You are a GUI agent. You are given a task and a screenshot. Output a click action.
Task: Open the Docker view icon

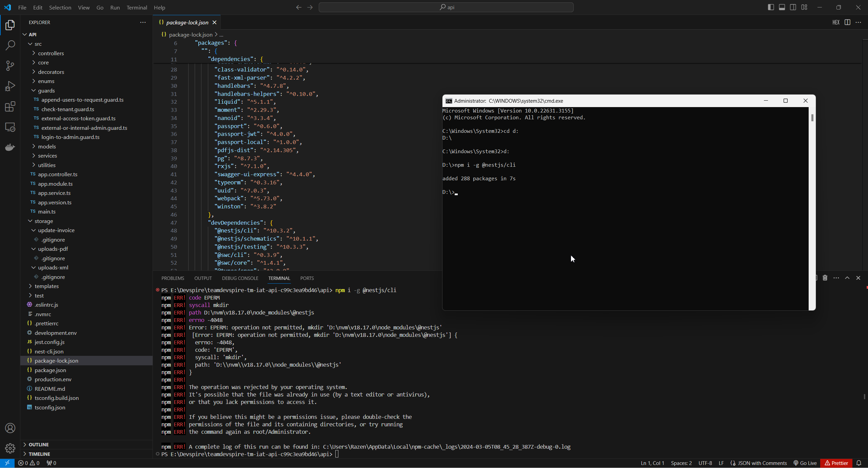point(10,147)
